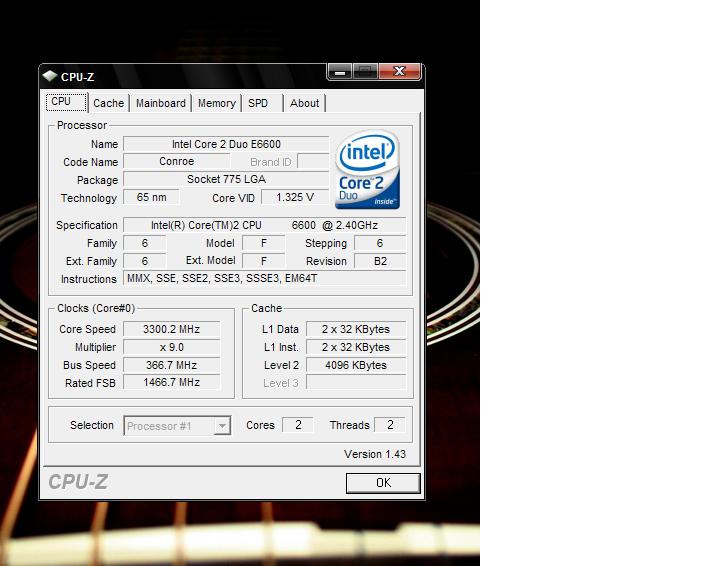Click the empty Brand ID field

point(313,162)
